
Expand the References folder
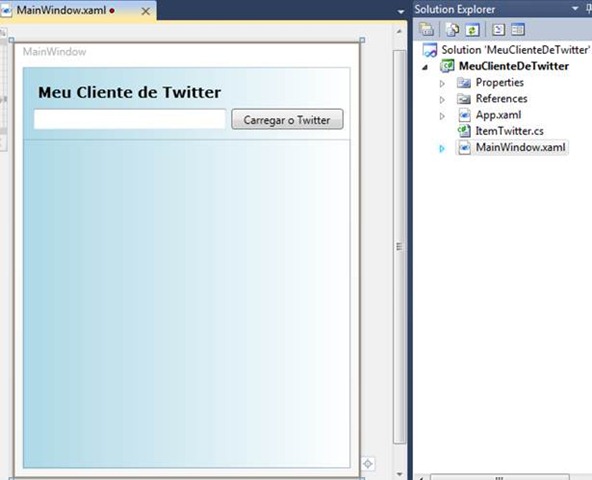(442, 100)
